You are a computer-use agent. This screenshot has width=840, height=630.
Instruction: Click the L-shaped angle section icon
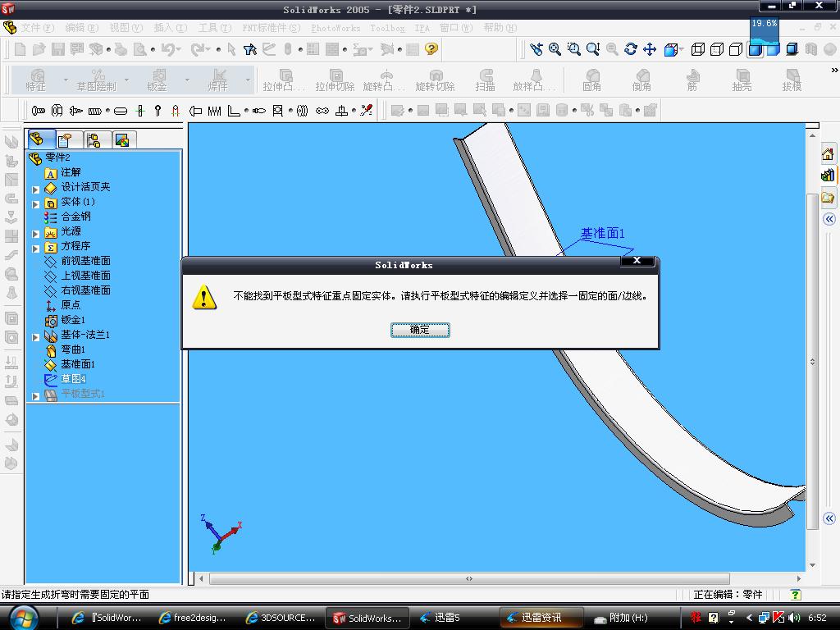(x=234, y=111)
